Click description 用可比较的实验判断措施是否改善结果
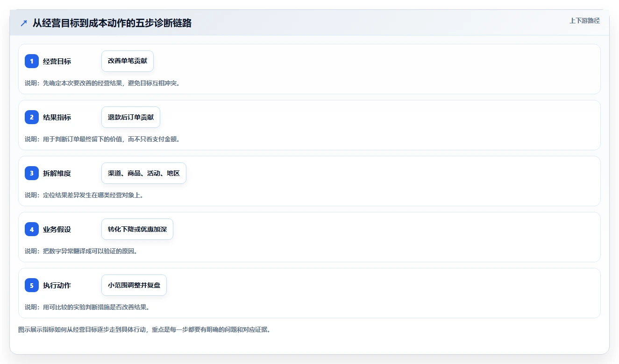The image size is (619, 364). pos(87,307)
